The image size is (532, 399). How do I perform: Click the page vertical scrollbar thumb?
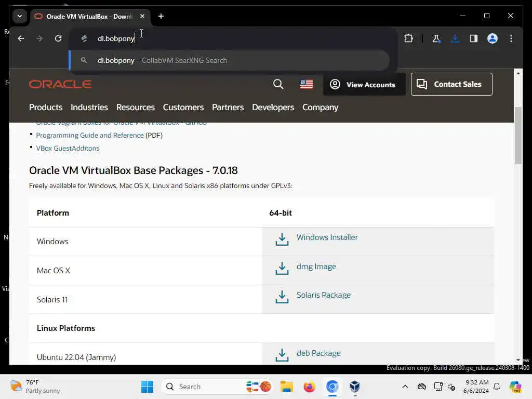pos(518,136)
